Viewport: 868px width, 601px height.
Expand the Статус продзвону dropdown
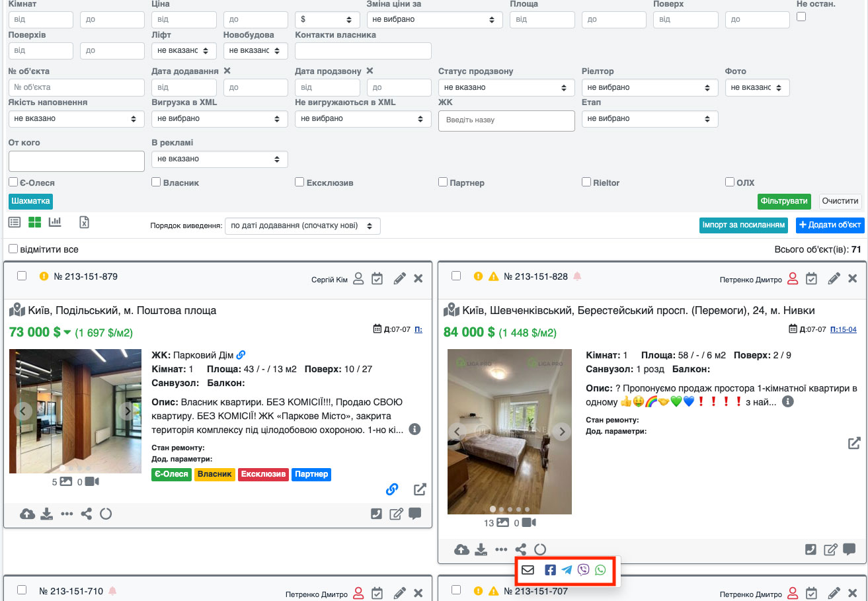tap(506, 87)
